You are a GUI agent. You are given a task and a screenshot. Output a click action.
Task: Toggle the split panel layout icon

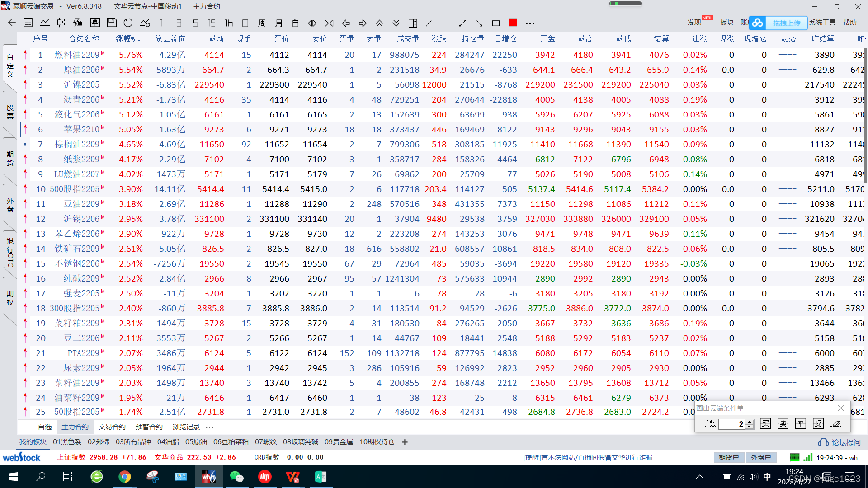tap(413, 23)
